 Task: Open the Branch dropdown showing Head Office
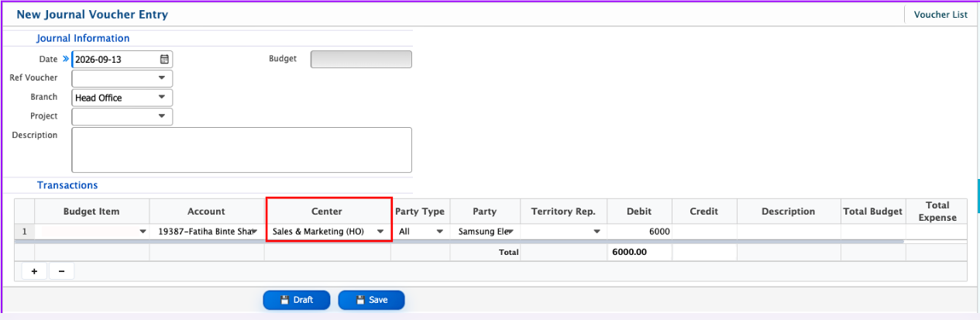coord(162,98)
